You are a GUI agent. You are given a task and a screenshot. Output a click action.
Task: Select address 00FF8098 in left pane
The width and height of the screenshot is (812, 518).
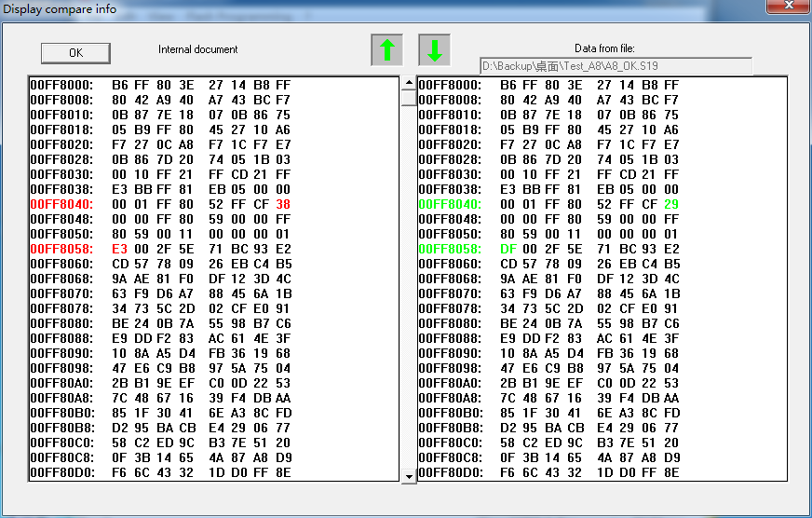tap(61, 368)
